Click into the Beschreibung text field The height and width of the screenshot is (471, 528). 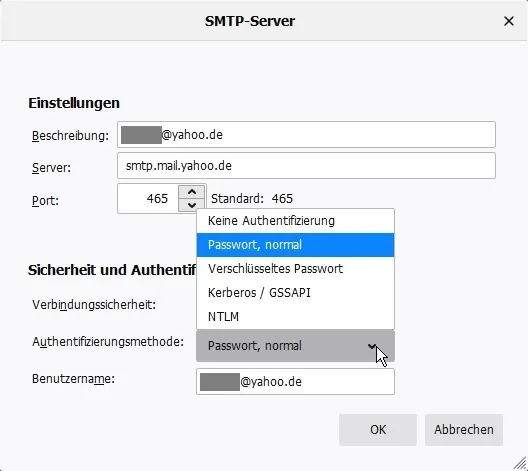click(306, 135)
